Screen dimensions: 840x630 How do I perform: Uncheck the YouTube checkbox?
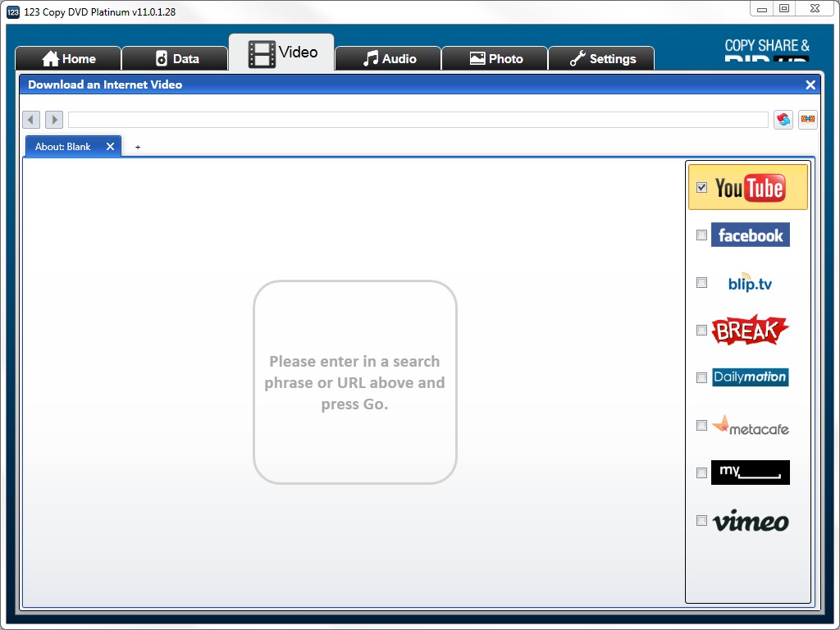click(702, 188)
